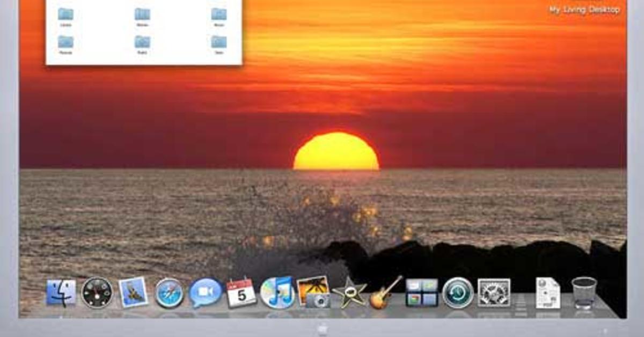644x337 pixels.
Task: Select the Library folder in Finder window
Action: [x=65, y=17]
